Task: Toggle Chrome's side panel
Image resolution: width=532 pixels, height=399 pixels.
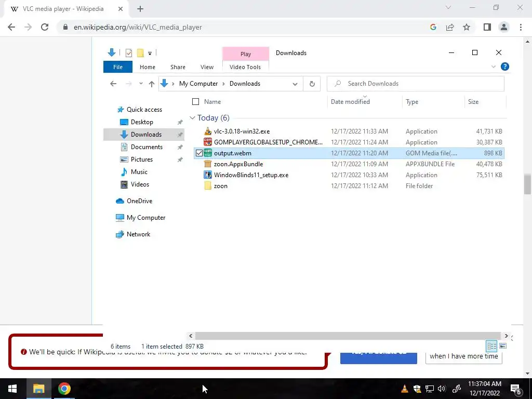Action: pyautogui.click(x=487, y=27)
